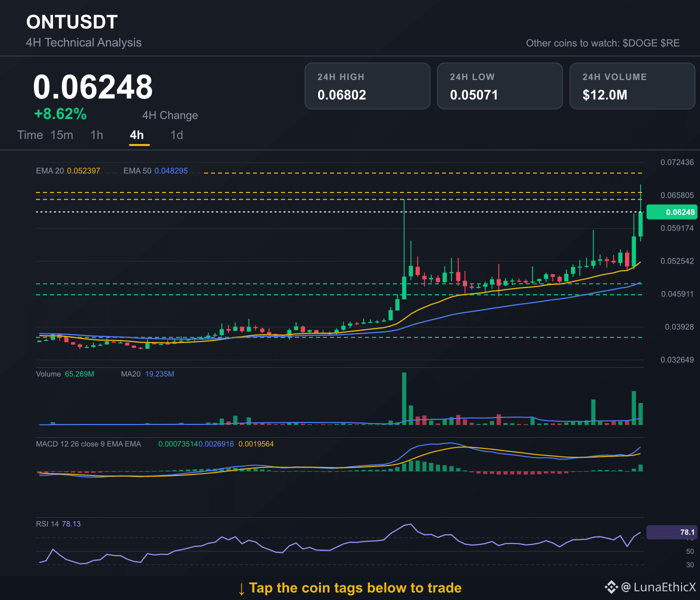Click the 4H Technical Analysis subtitle
This screenshot has height=600, width=700.
click(x=83, y=42)
